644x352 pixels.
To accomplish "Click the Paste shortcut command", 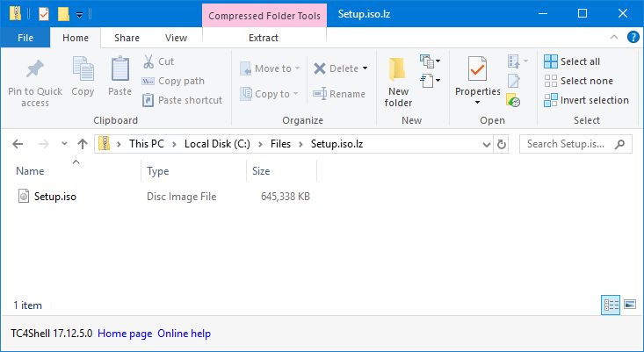I will point(182,100).
